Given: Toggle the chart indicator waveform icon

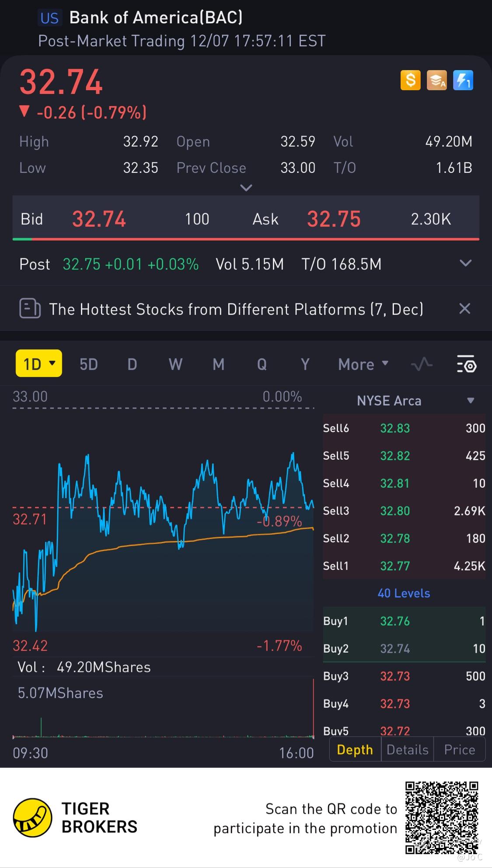Looking at the screenshot, I should (422, 364).
